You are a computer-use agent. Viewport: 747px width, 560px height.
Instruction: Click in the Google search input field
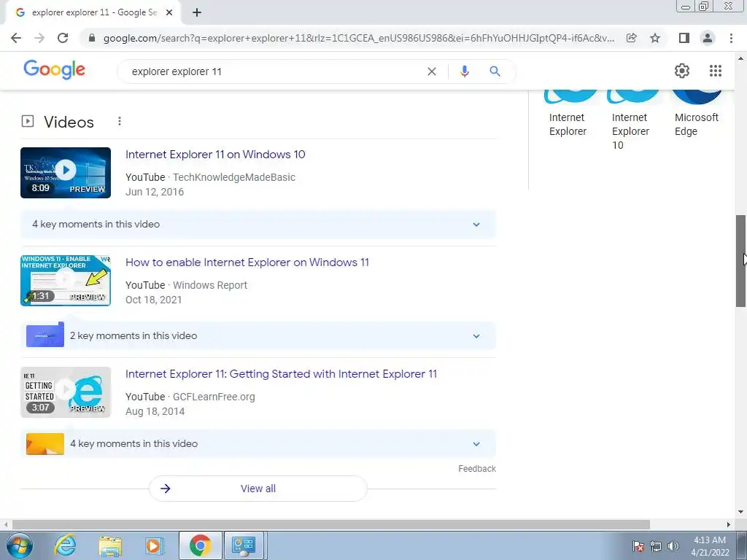tap(276, 71)
